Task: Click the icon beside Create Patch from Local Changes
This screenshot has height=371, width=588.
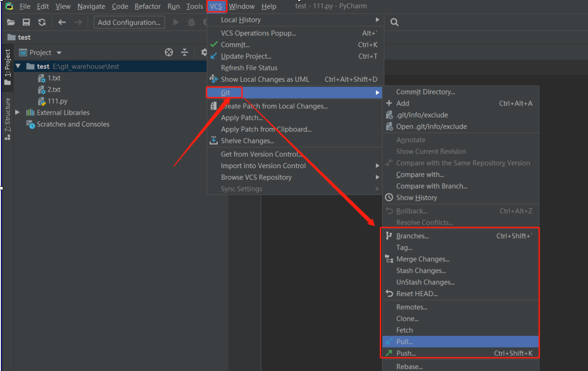Action: 214,106
